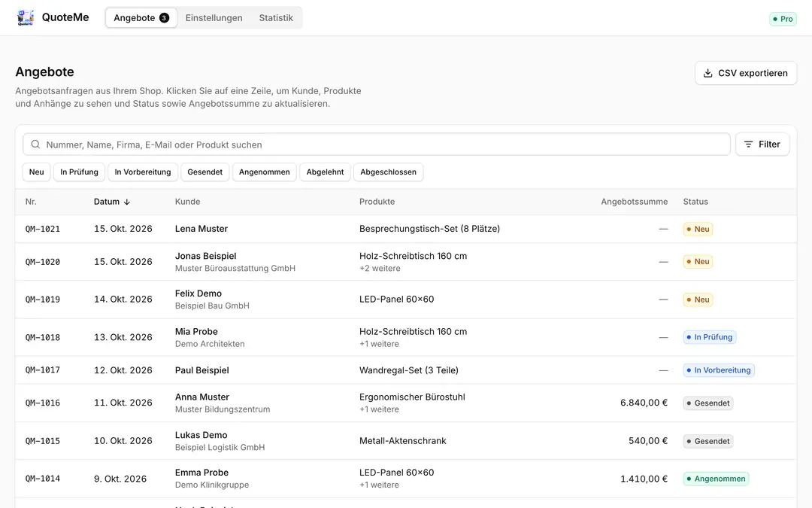Click the QuoteMe logo icon
The image size is (812, 508).
26,17
